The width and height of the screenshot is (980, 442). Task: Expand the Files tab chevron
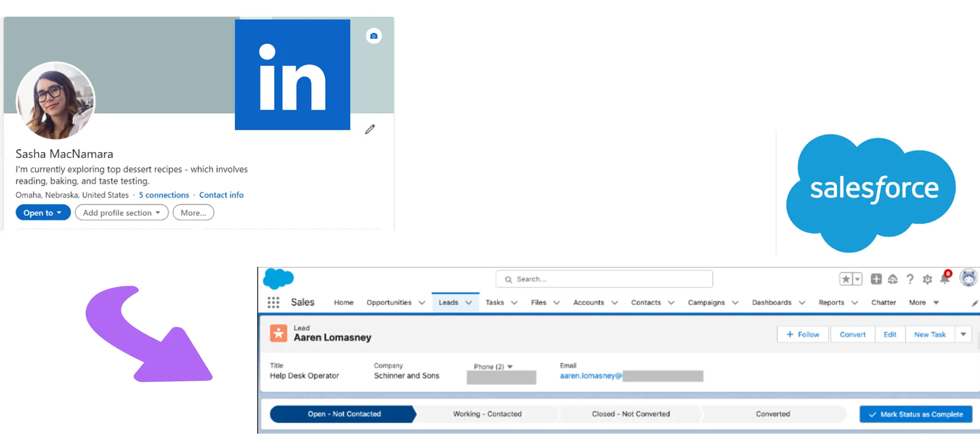point(556,303)
